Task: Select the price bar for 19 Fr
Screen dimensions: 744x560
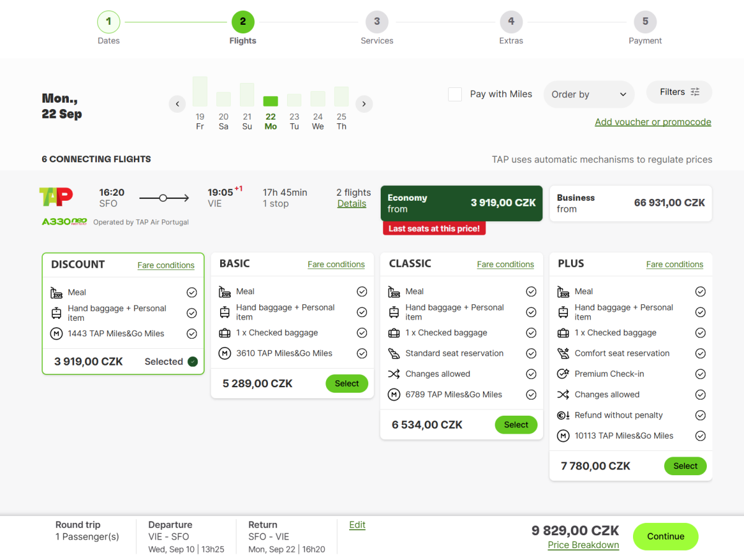Action: pyautogui.click(x=200, y=92)
